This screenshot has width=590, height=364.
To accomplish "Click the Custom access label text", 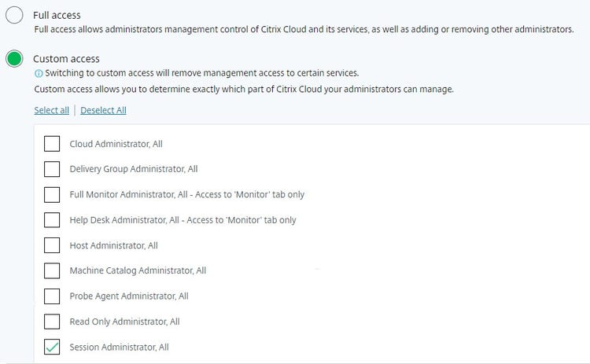I will coord(66,59).
